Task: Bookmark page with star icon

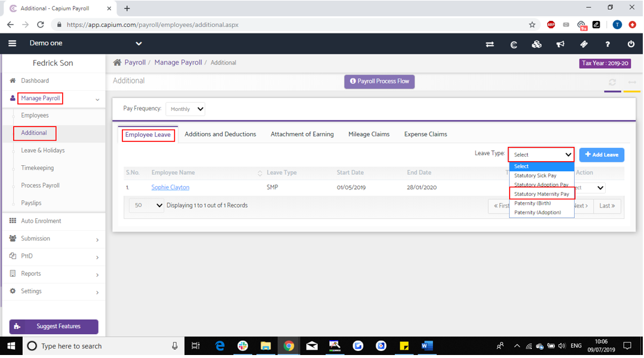Action: click(x=532, y=24)
